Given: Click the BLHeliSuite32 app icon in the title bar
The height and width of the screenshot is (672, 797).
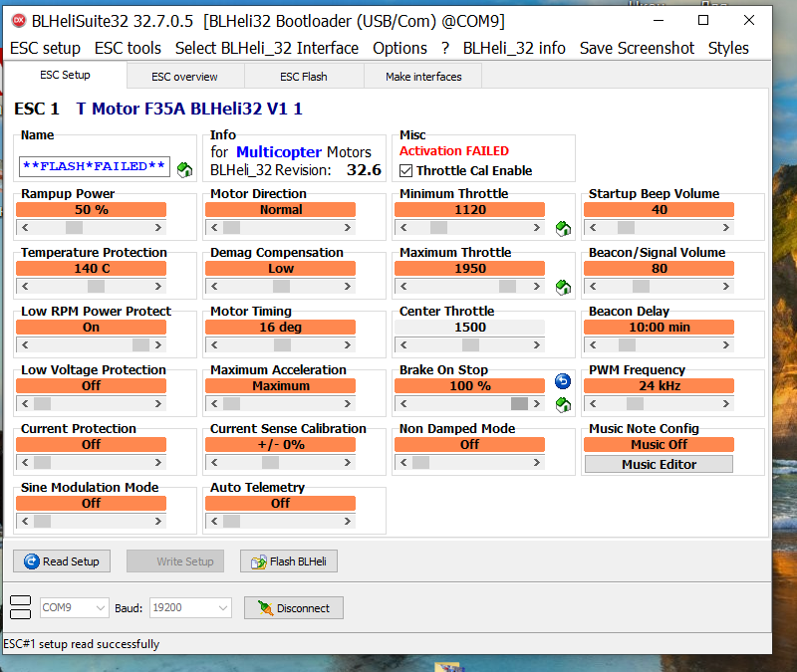Looking at the screenshot, I should [x=19, y=20].
